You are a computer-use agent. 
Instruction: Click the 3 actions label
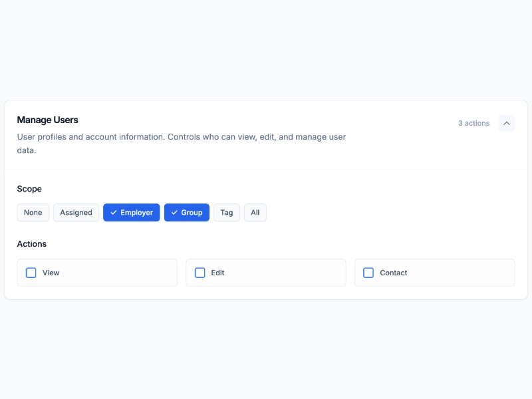click(x=474, y=123)
